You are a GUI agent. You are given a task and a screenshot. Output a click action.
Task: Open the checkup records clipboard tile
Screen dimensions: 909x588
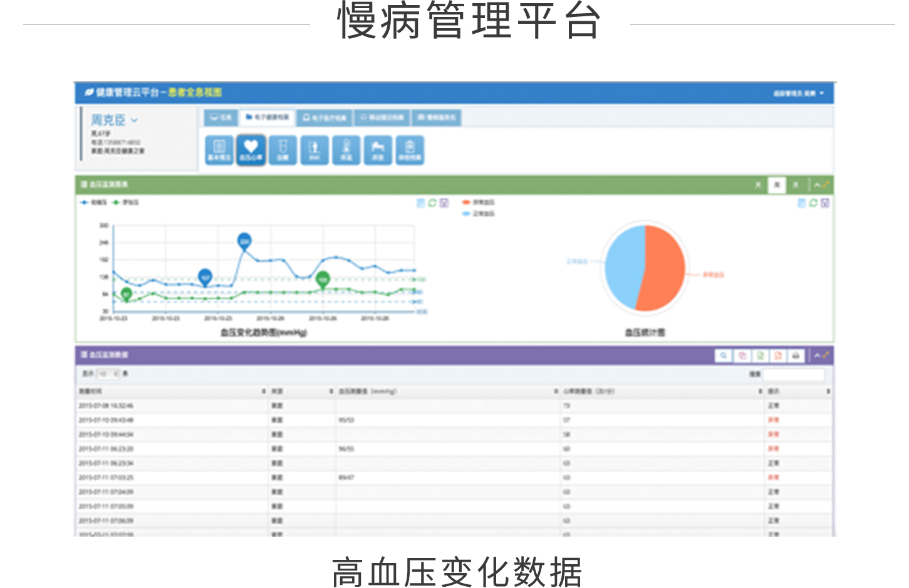[410, 150]
